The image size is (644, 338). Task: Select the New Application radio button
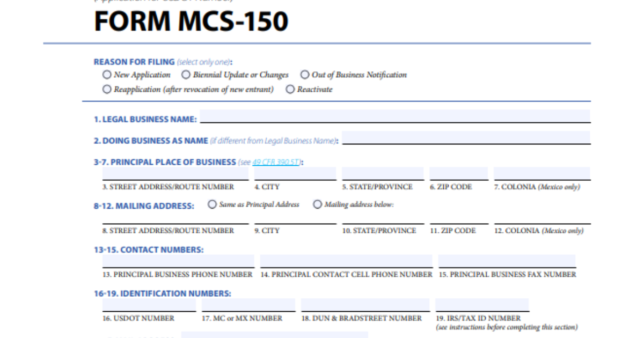tap(107, 75)
